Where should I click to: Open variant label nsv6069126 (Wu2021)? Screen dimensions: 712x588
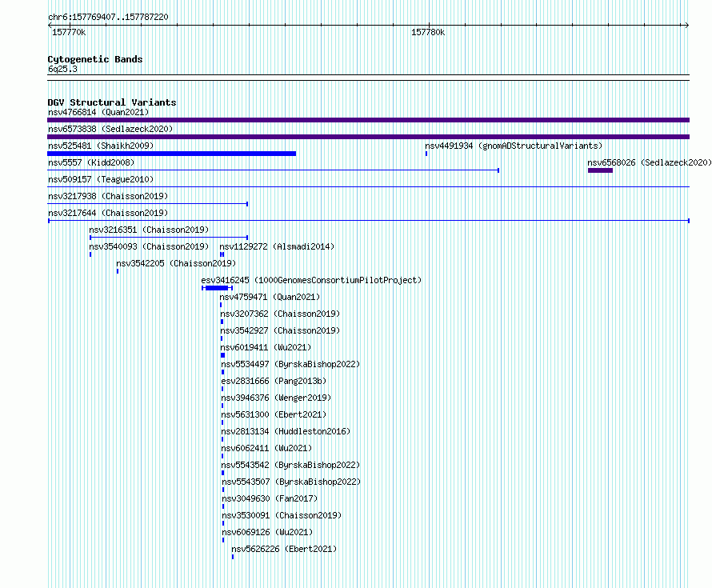[267, 532]
